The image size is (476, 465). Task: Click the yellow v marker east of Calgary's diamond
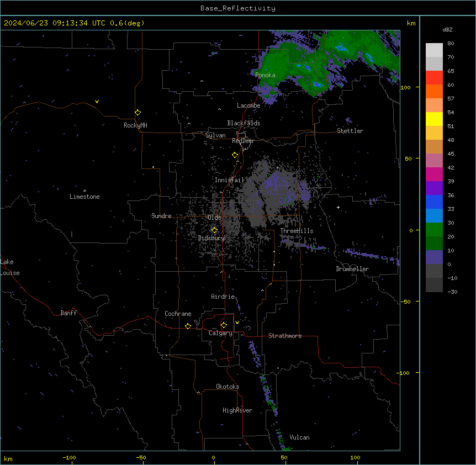point(237,323)
